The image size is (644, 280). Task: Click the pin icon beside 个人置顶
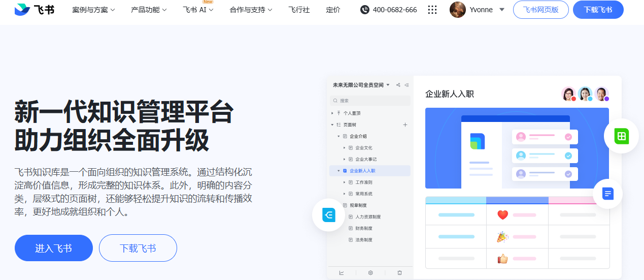point(338,113)
